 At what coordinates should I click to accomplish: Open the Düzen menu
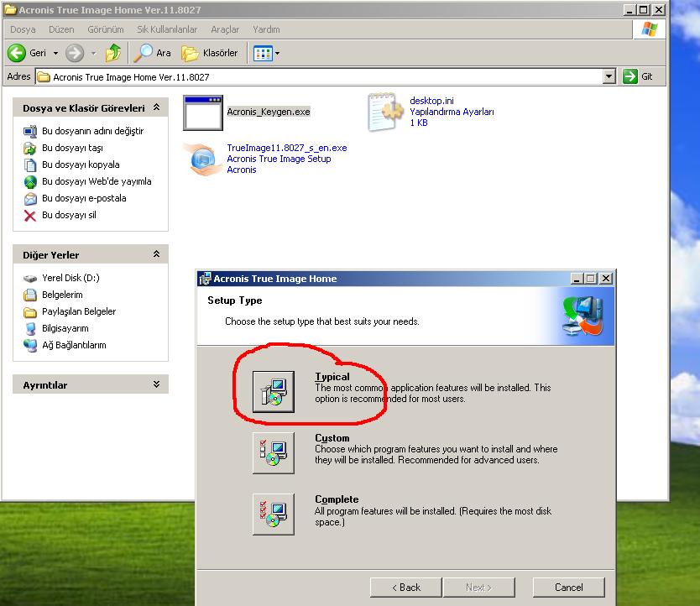[x=61, y=29]
